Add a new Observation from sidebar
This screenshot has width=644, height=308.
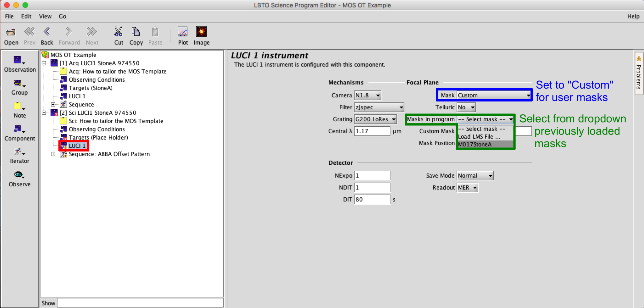[19, 64]
